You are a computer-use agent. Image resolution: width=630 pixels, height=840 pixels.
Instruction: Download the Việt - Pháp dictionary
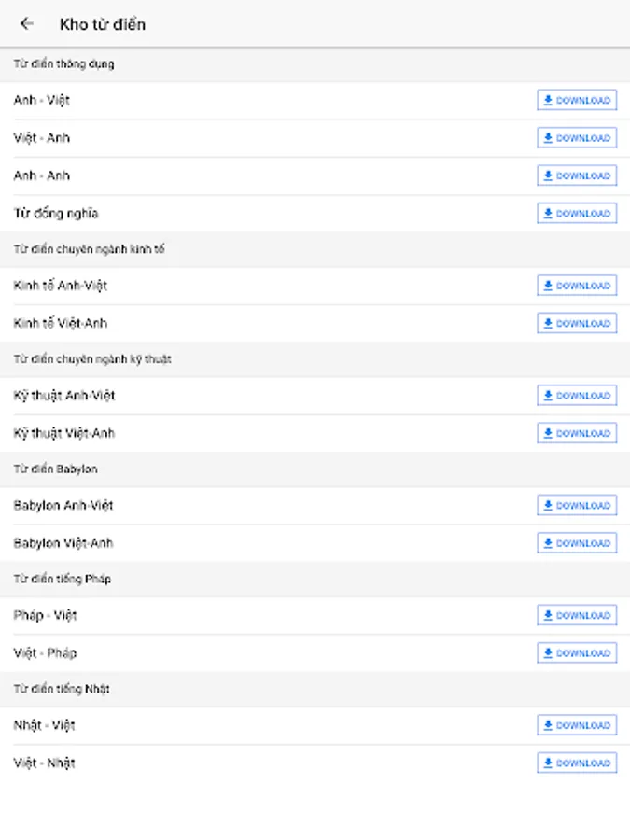pos(577,653)
